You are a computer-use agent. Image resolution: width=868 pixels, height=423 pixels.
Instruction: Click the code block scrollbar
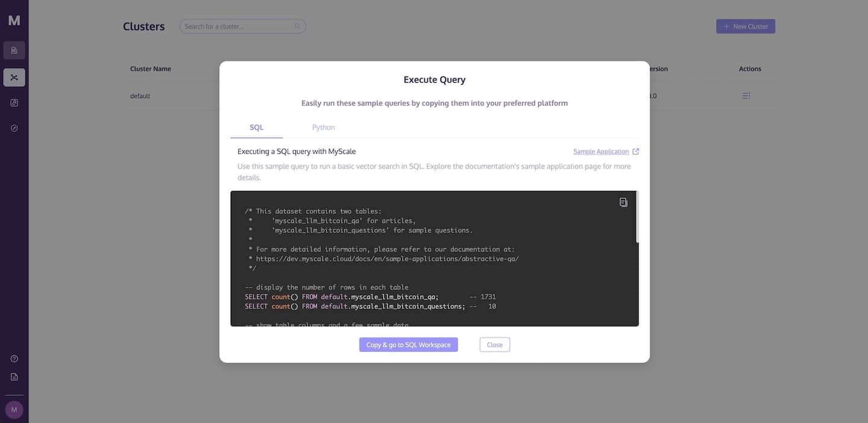[x=637, y=218]
